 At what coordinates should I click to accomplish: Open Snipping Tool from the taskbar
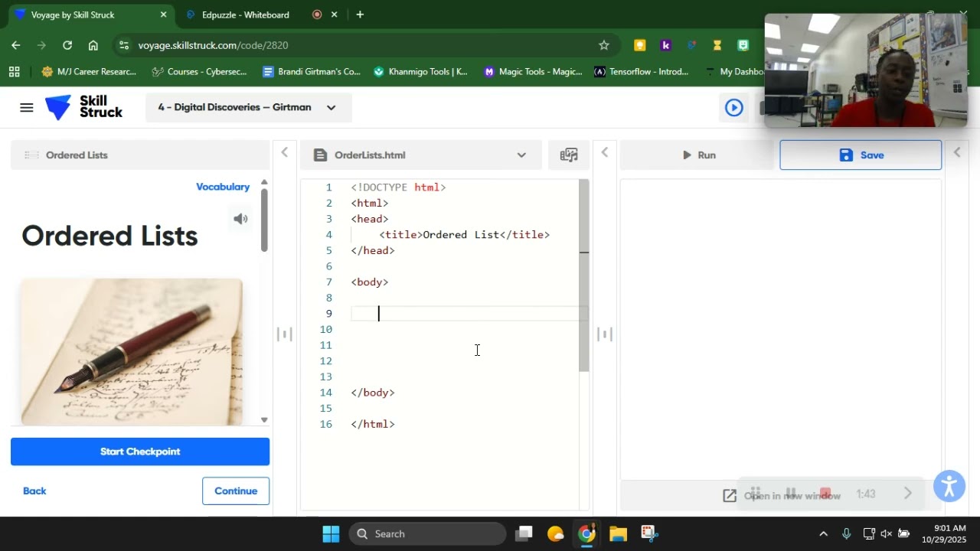[649, 533]
